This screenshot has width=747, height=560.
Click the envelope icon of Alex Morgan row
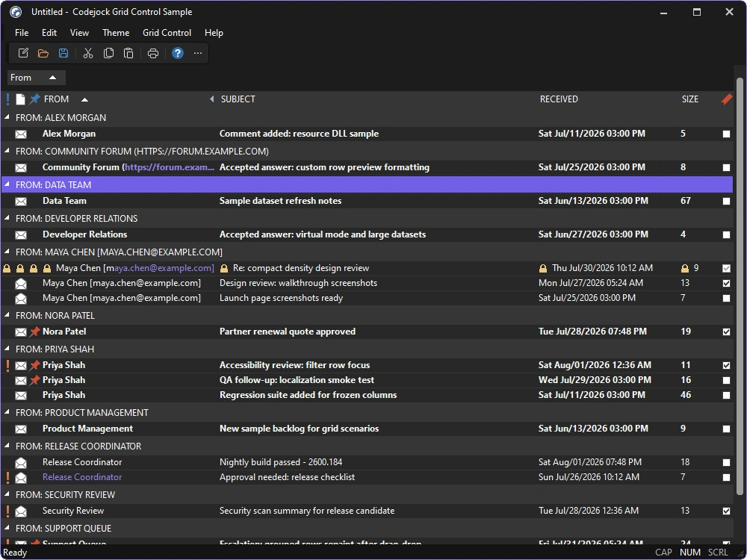coord(21,134)
